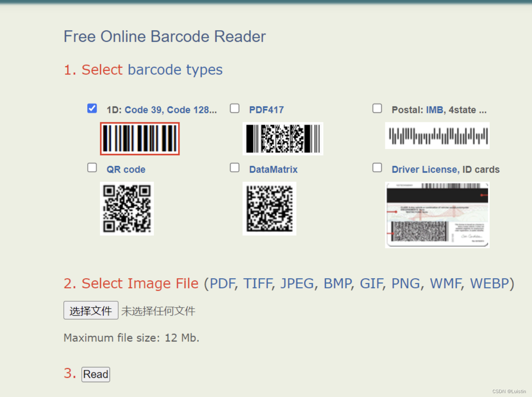532x397 pixels.
Task: Click the PNG format link
Action: point(406,284)
